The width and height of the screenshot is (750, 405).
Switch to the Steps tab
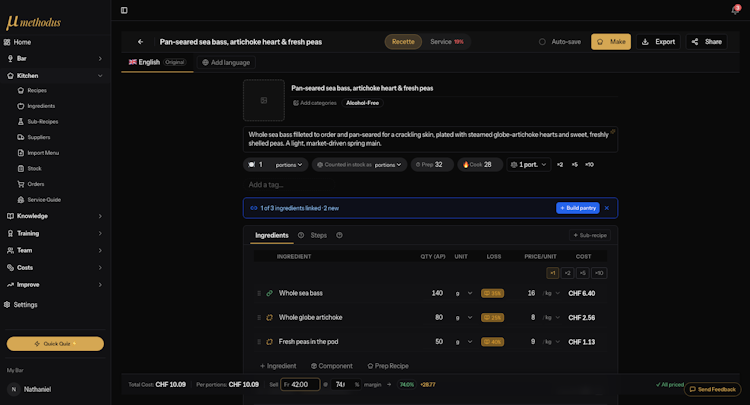click(319, 235)
